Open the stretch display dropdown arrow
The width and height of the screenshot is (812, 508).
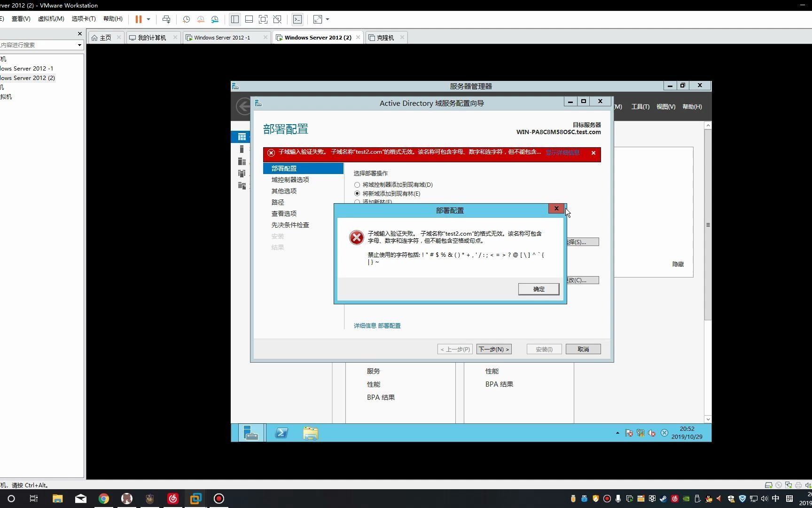click(328, 19)
